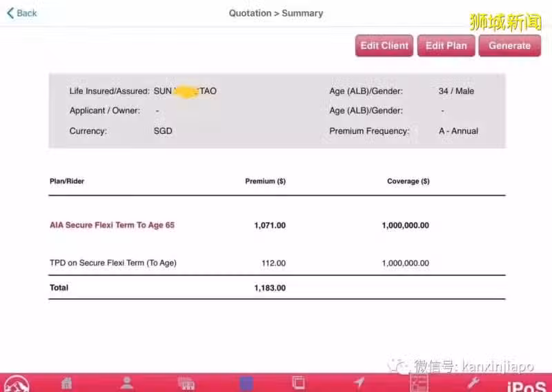This screenshot has height=392, width=552.
Task: Click the Generate button
Action: [509, 46]
